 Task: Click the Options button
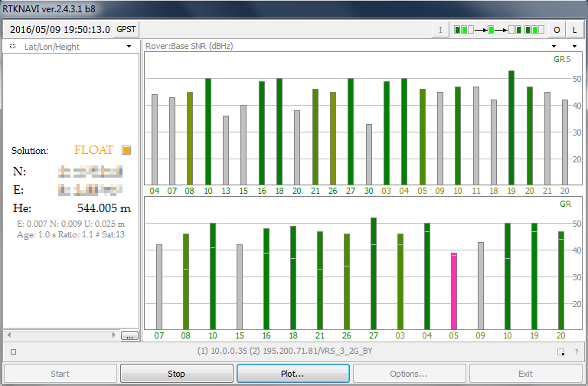point(410,374)
